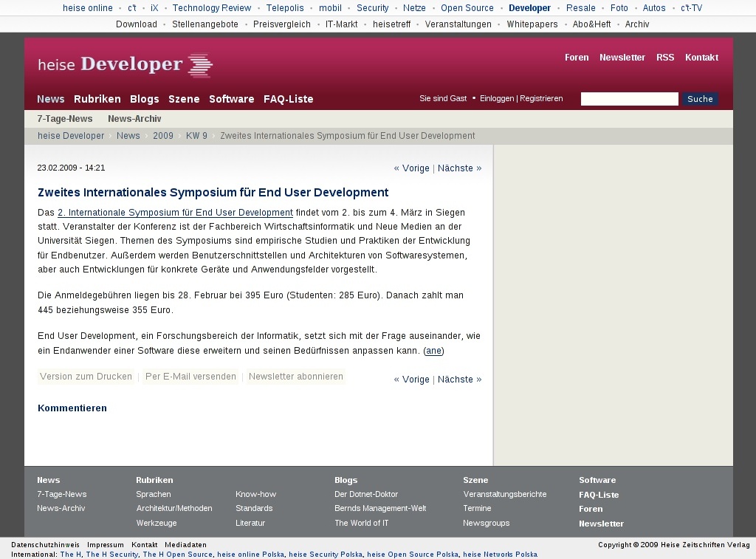The width and height of the screenshot is (756, 559).
Task: Click footer link Der Dotnet-Doktor
Action: coord(366,494)
